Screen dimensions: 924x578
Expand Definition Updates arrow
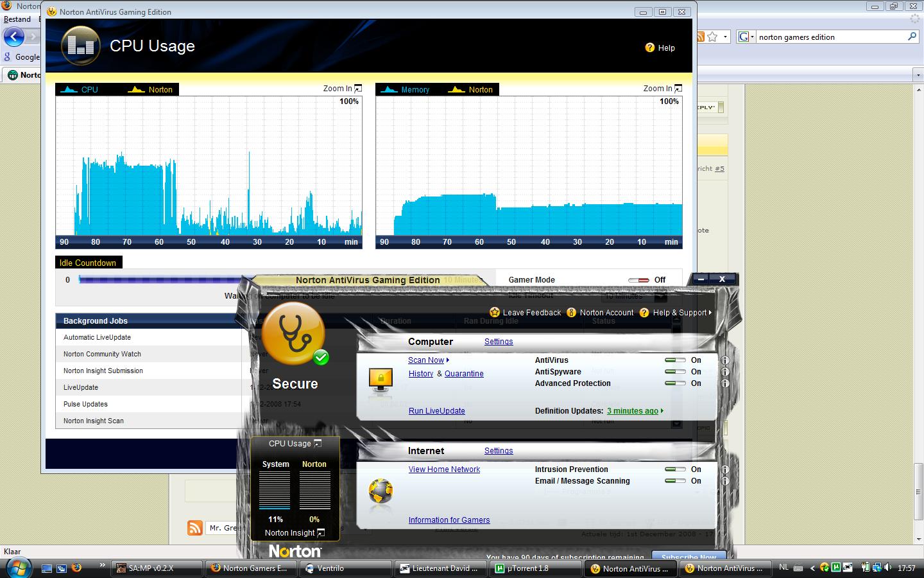662,411
